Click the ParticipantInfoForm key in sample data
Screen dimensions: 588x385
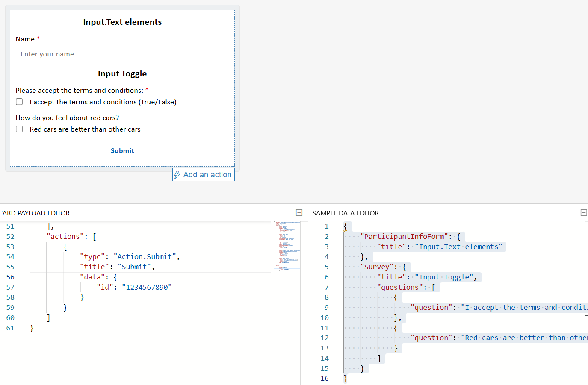point(403,236)
